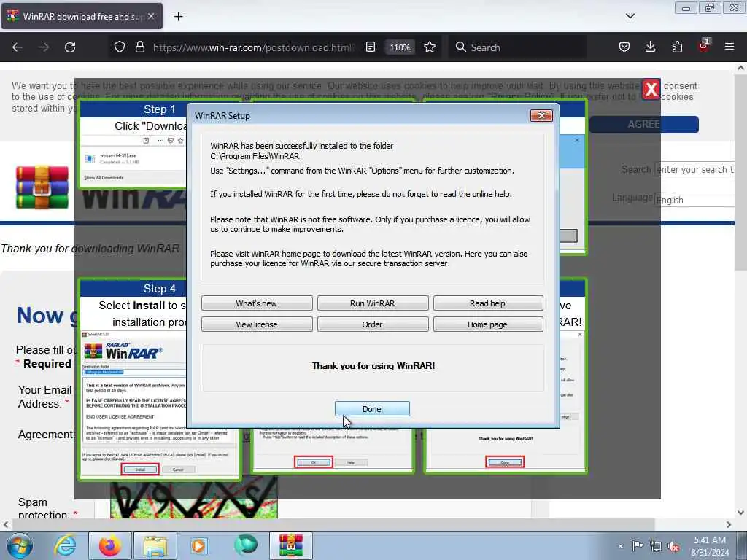
Task: Open the taskbar clock and date
Action: click(710, 546)
